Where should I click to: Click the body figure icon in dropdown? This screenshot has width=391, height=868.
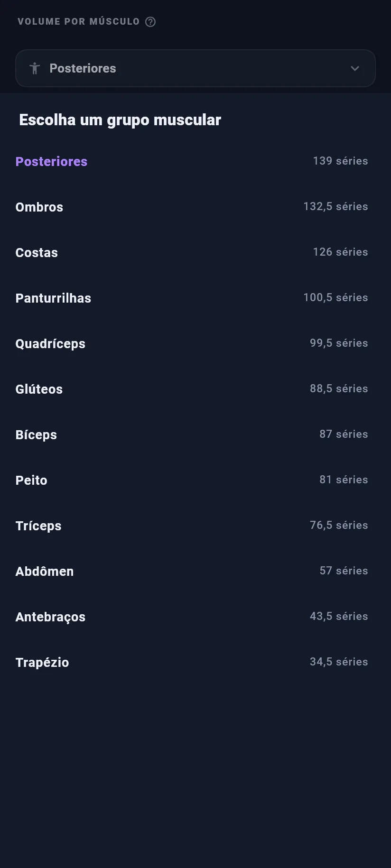[x=35, y=68]
